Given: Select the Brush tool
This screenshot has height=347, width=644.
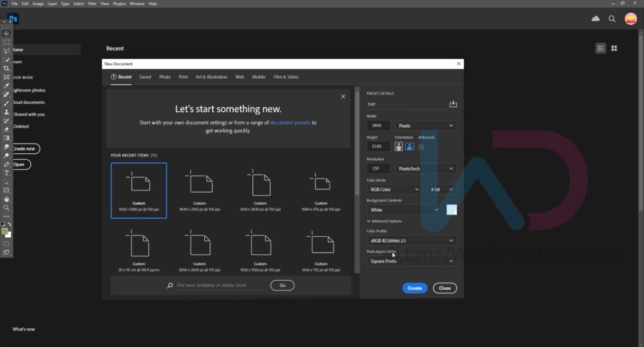Looking at the screenshot, I should (6, 103).
